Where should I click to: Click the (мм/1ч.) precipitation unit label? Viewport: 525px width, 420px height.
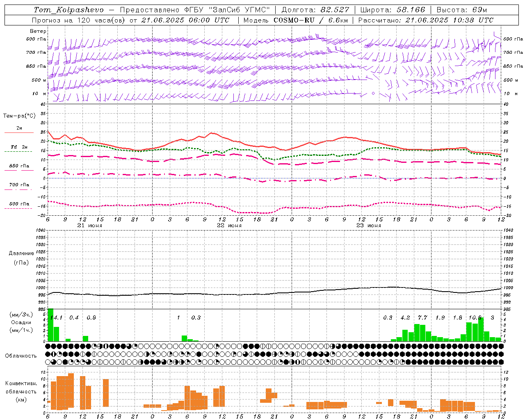coord(21,330)
